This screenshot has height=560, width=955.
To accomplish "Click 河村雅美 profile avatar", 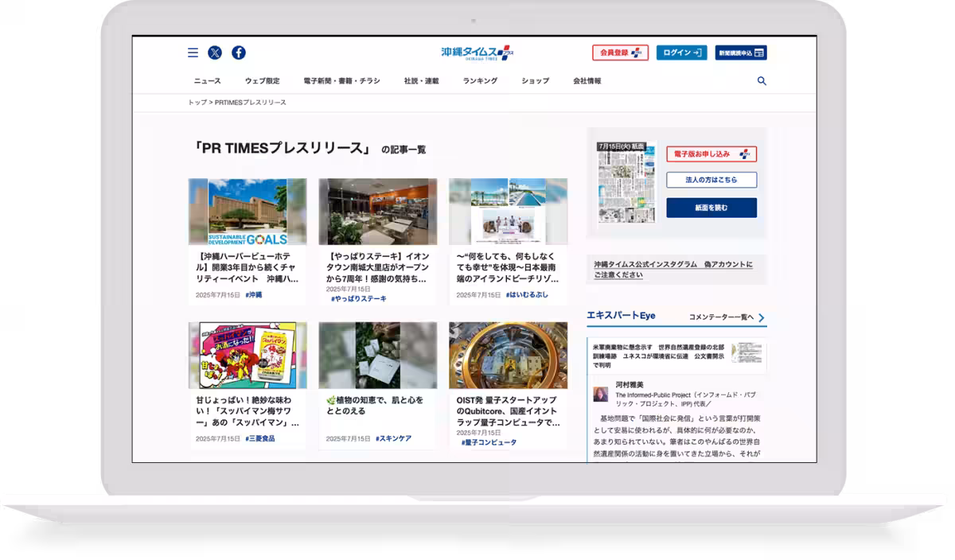I will click(x=601, y=394).
